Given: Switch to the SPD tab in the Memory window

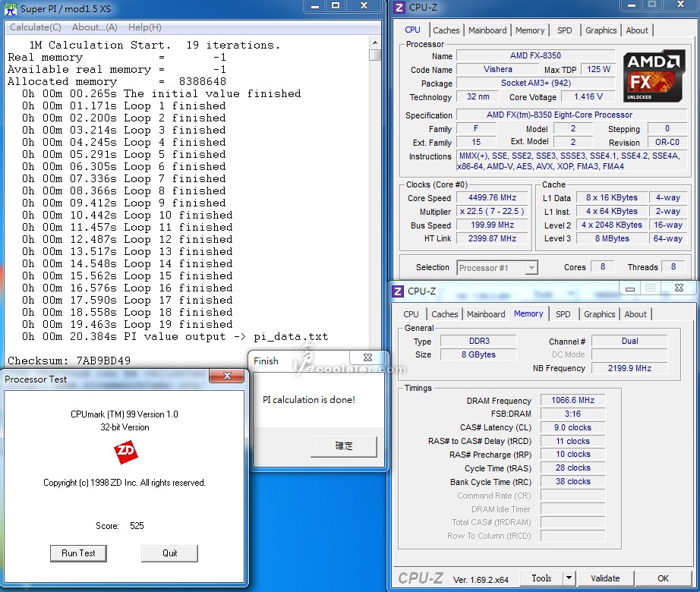Looking at the screenshot, I should click(563, 314).
